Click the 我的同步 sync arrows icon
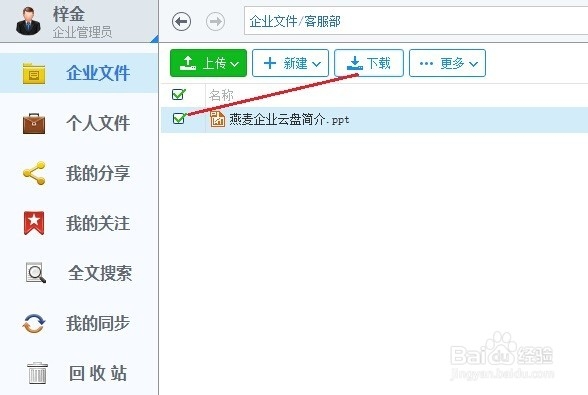This screenshot has height=395, width=588. coord(34,323)
